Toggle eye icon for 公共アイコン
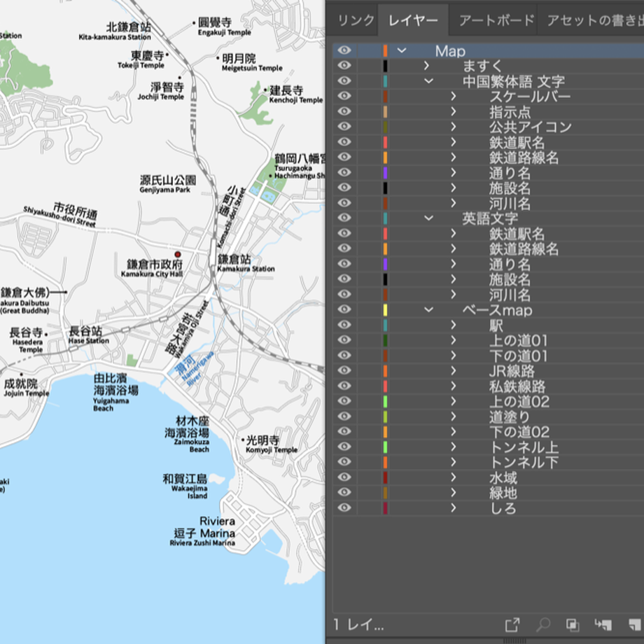The height and width of the screenshot is (644, 644). point(344,127)
